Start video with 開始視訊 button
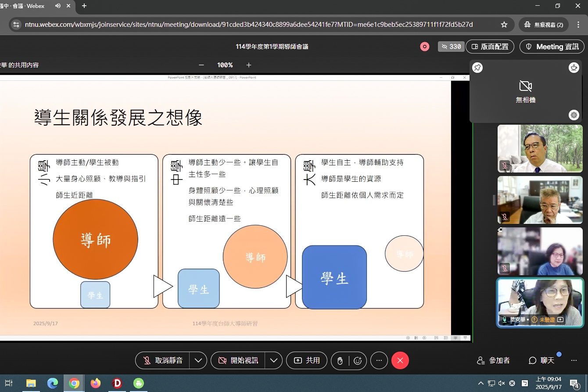 (238, 360)
